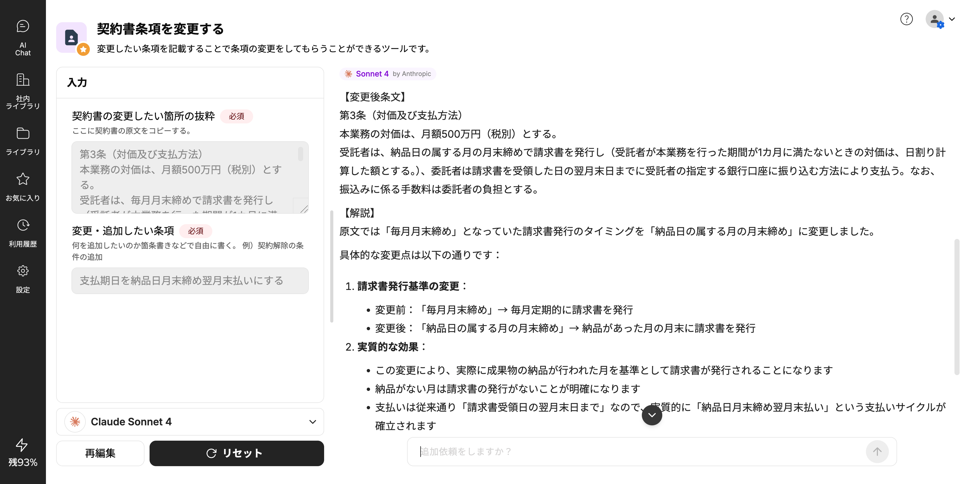The image size is (980, 484).
Task: Click the send arrow button
Action: tap(877, 451)
